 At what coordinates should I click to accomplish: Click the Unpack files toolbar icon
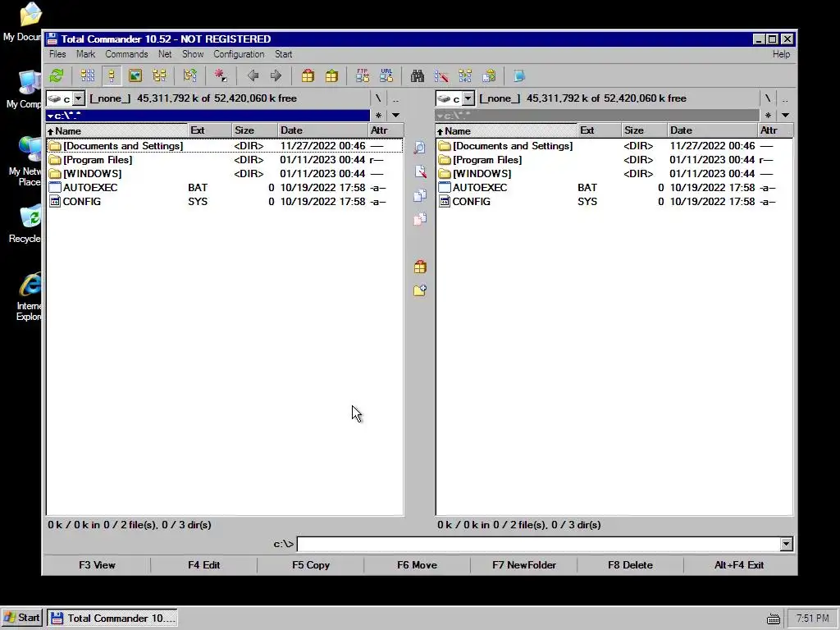click(x=331, y=75)
